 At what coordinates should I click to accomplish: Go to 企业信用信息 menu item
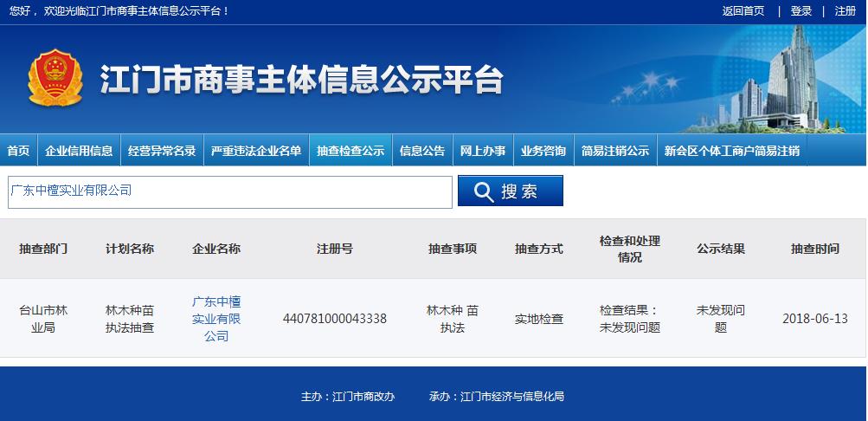pyautogui.click(x=79, y=151)
